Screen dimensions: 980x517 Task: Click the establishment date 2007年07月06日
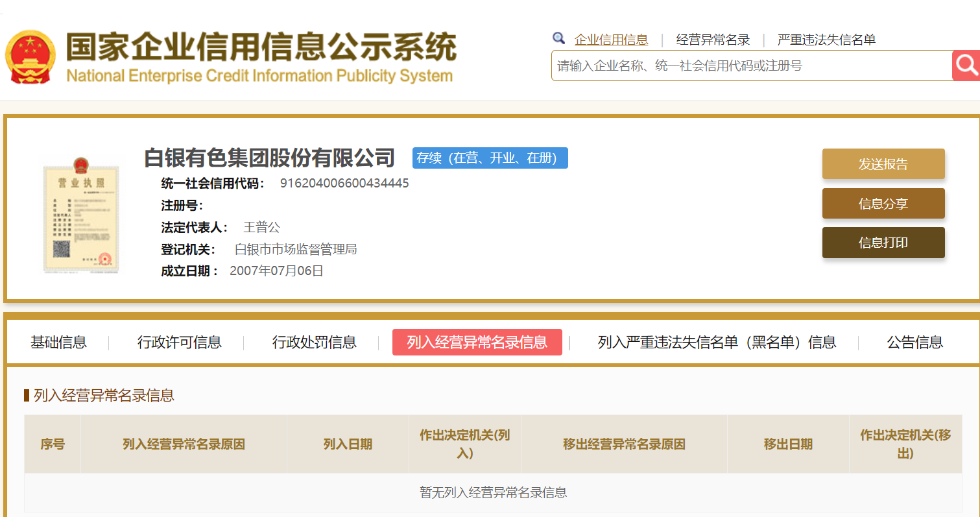[x=276, y=271]
